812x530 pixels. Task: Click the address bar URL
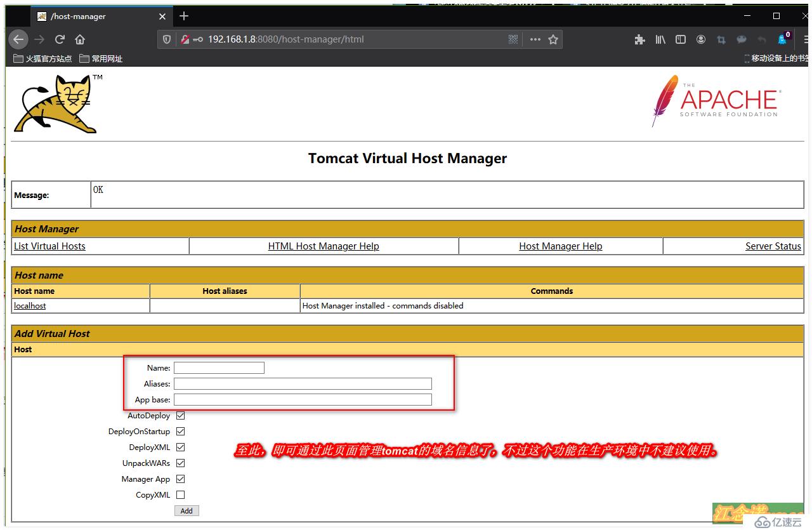(x=285, y=39)
